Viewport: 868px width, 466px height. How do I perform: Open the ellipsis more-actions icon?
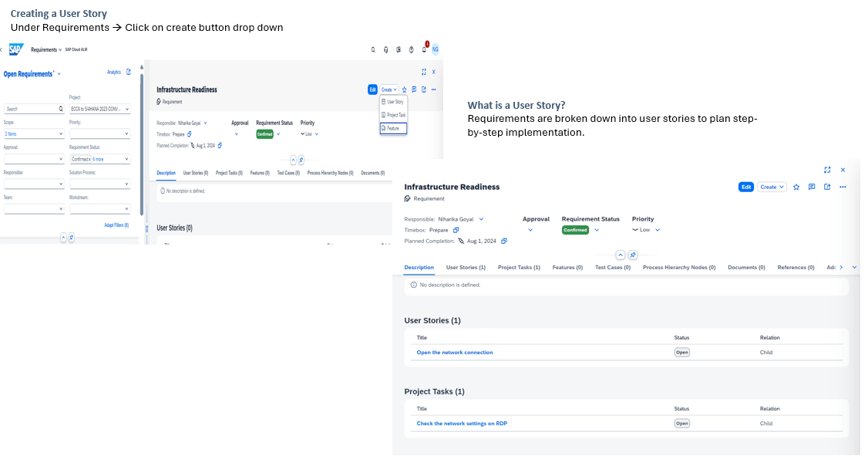(843, 187)
